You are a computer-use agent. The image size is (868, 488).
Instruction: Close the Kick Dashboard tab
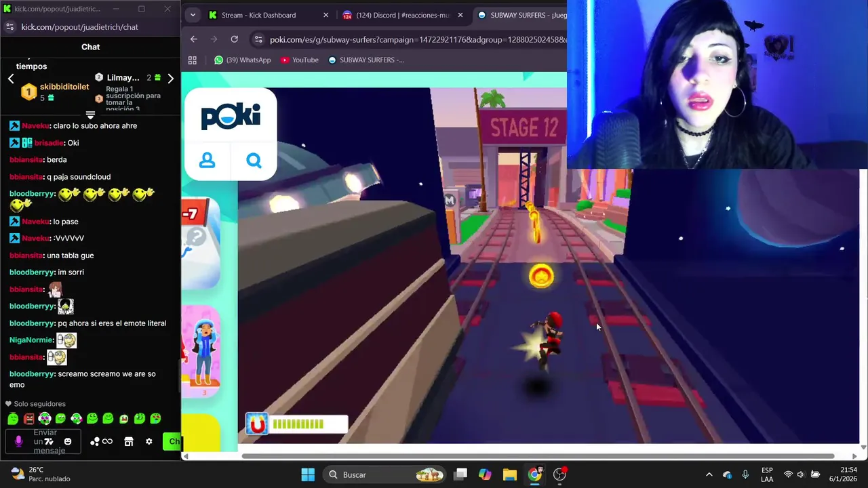pos(325,15)
